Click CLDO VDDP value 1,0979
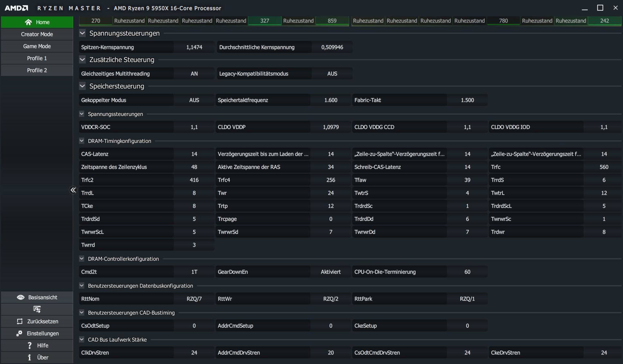The width and height of the screenshot is (623, 364). 331,127
